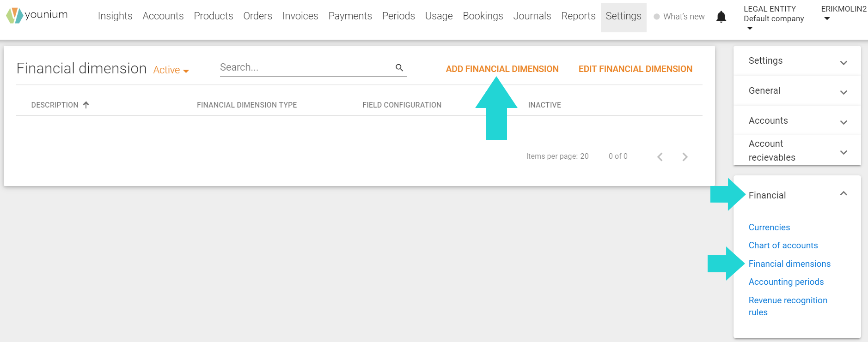Open the Reports menu

click(x=579, y=16)
